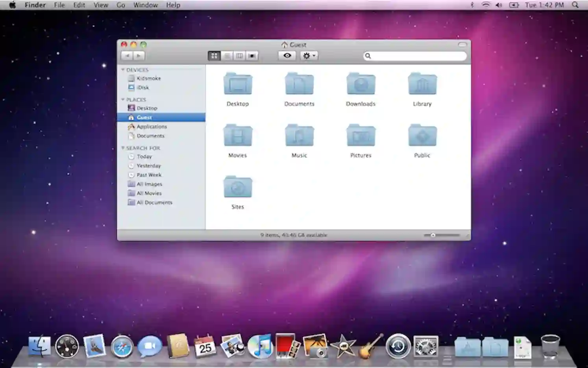Open the Go menu
Viewport: 588px width, 368px height.
coord(120,5)
